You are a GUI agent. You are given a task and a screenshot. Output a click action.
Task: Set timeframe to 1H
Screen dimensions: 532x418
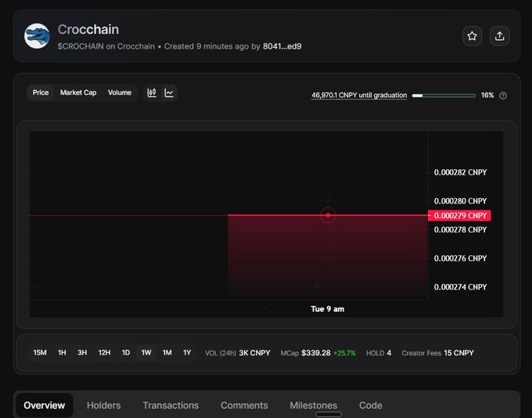(x=62, y=353)
